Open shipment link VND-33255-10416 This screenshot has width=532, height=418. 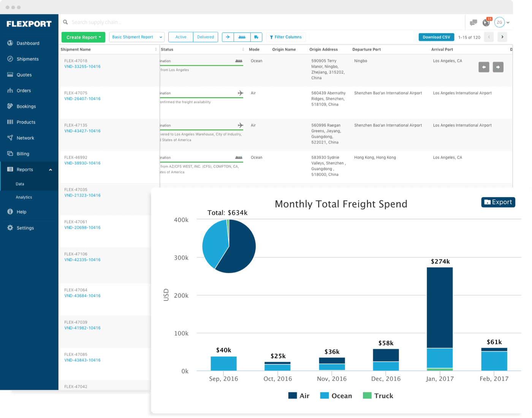coord(82,67)
